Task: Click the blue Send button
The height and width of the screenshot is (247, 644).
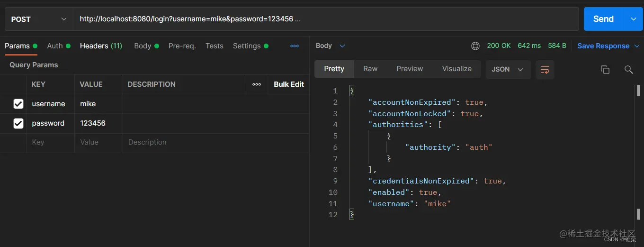Action: [603, 19]
